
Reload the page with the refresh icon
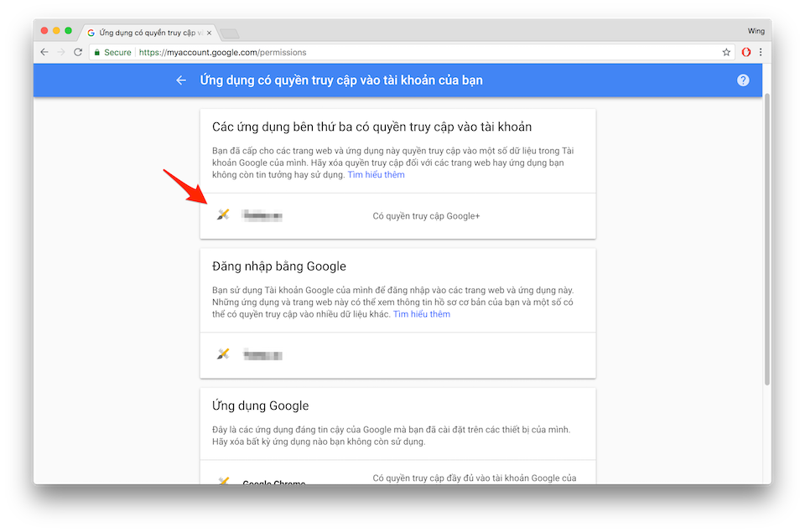pyautogui.click(x=78, y=52)
